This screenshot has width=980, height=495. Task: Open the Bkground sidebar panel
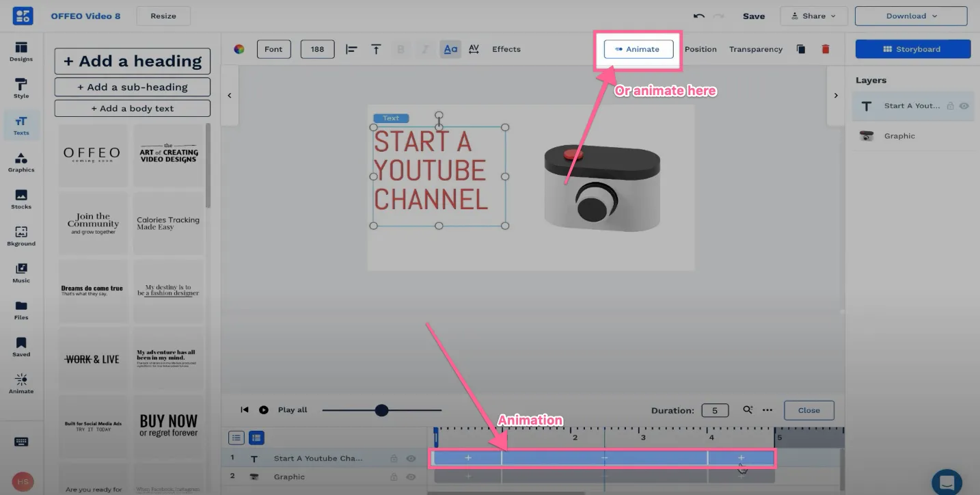(21, 236)
